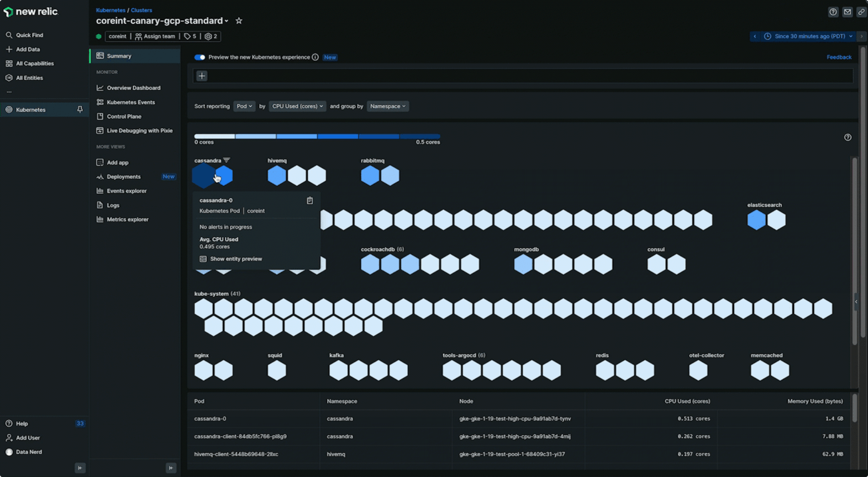Open the heatmap legend help icon
Viewport: 868px width, 477px height.
pos(848,137)
